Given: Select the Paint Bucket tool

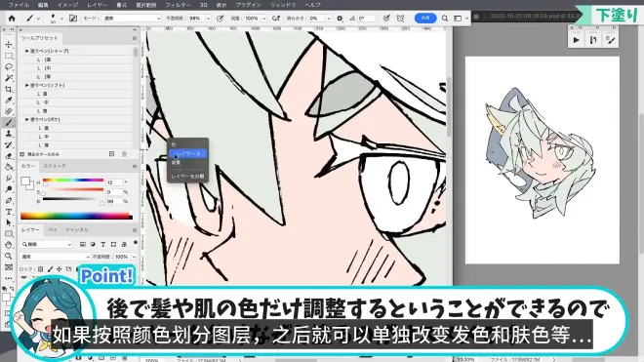Looking at the screenshot, I should point(9,167).
